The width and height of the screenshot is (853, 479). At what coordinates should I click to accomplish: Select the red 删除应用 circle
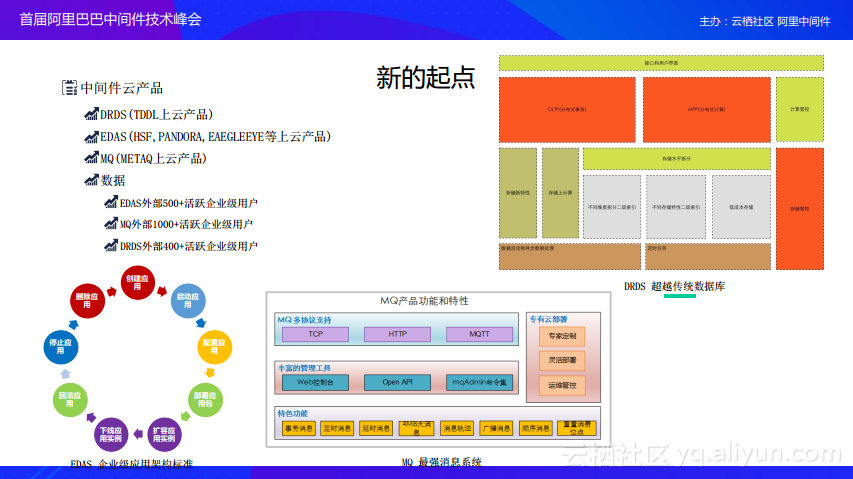coord(87,301)
